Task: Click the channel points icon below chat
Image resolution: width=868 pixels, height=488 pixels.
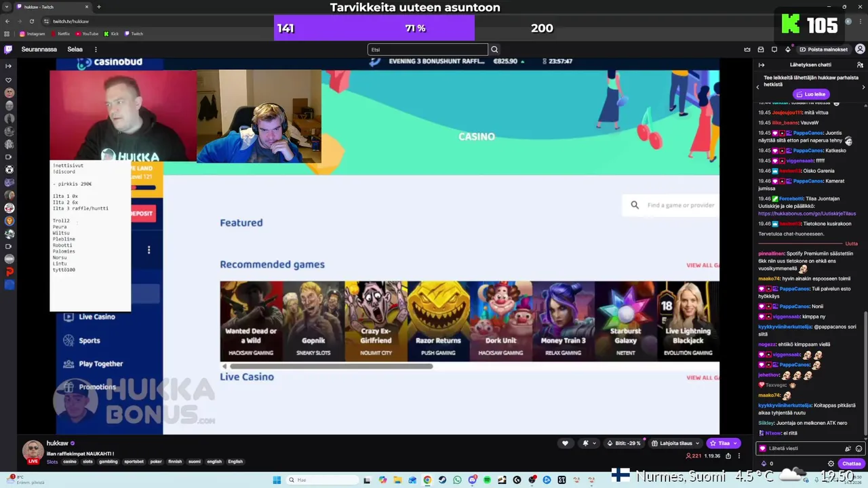Action: pyautogui.click(x=764, y=464)
